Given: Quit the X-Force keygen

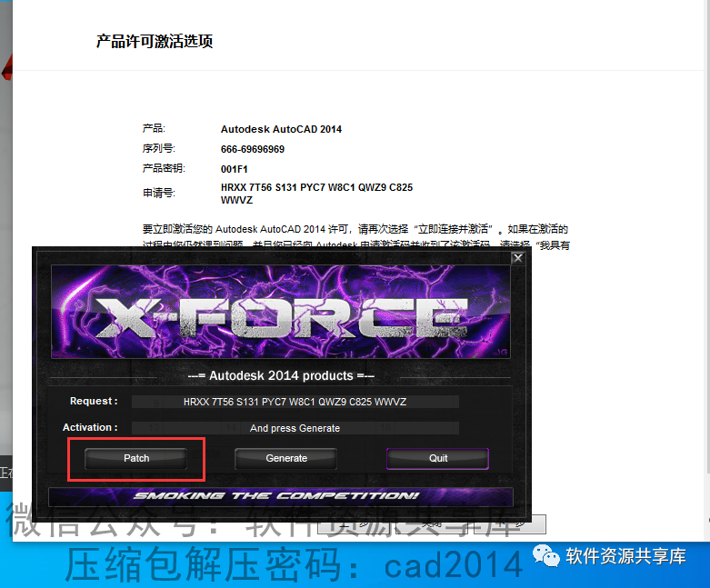Looking at the screenshot, I should (438, 458).
